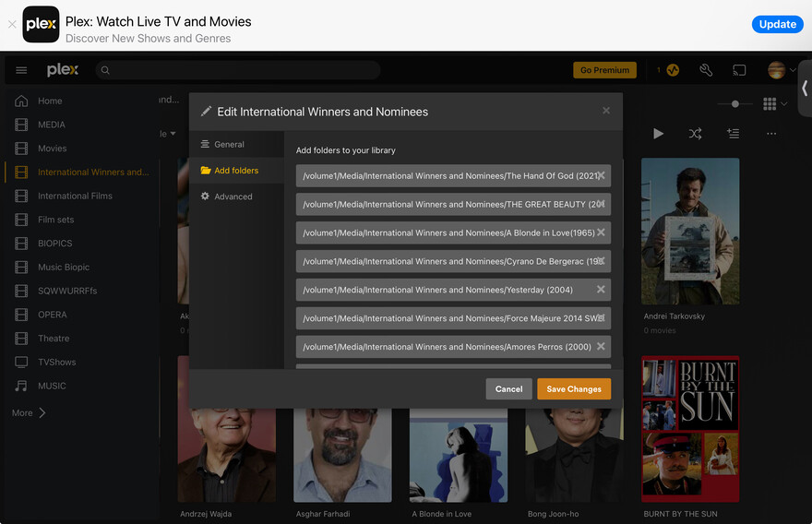Screen dimensions: 812x524
Task: Remove Cyrano De Bergerac folder
Action: (601, 261)
